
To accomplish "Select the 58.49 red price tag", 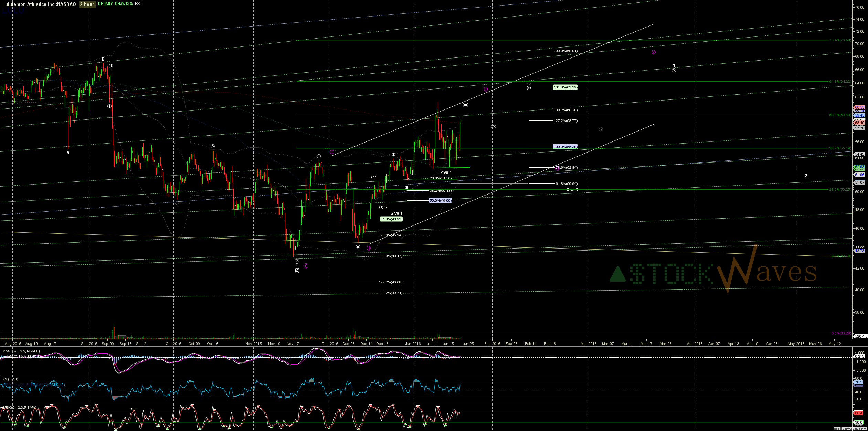I will coord(859,123).
